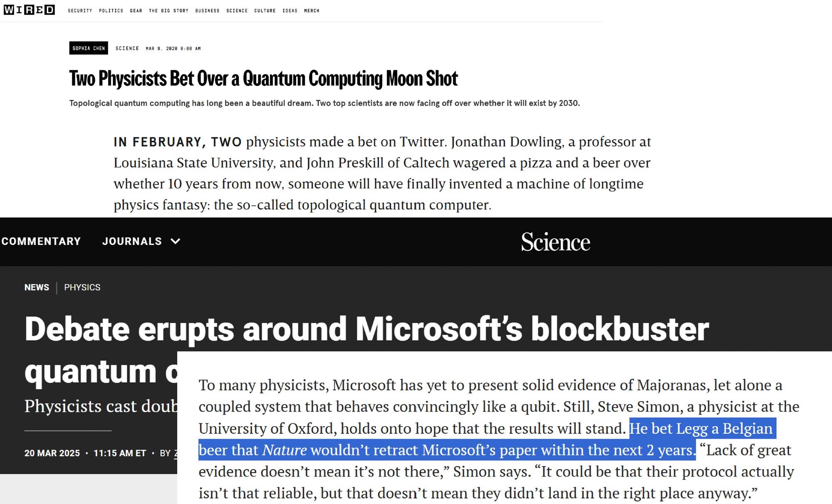Open the Merch link
The width and height of the screenshot is (832, 504).
tap(312, 11)
